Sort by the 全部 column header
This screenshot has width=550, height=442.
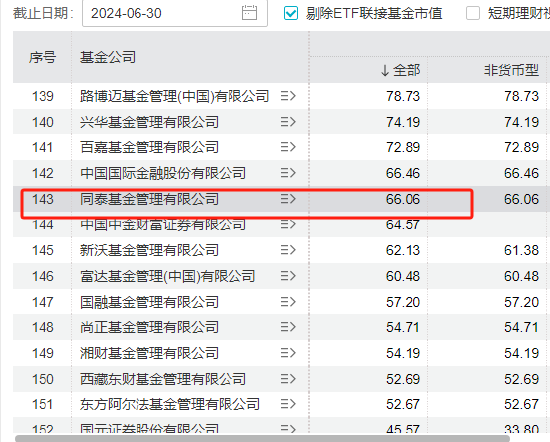[x=400, y=70]
